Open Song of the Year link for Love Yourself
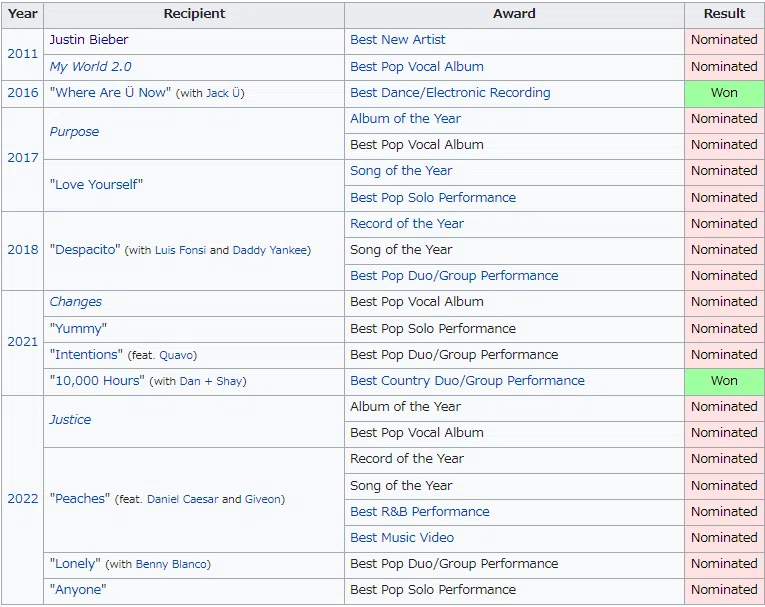The image size is (765, 607). pyautogui.click(x=401, y=171)
